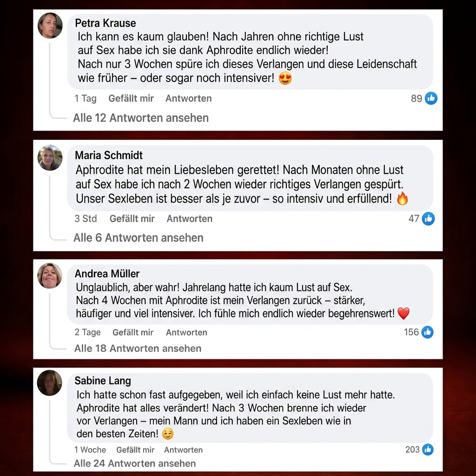Click the name 'Sabine Lang'
Screen dimensions: 476x476
[x=103, y=381]
